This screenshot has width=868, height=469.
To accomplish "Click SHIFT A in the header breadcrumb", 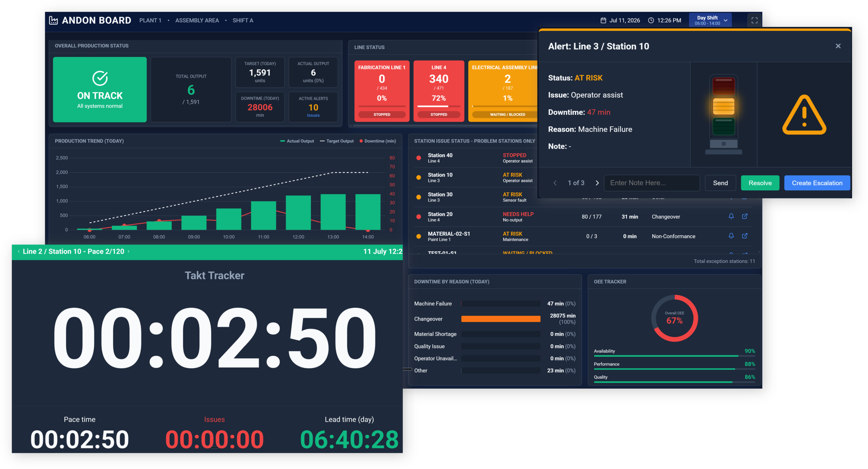I will point(243,20).
